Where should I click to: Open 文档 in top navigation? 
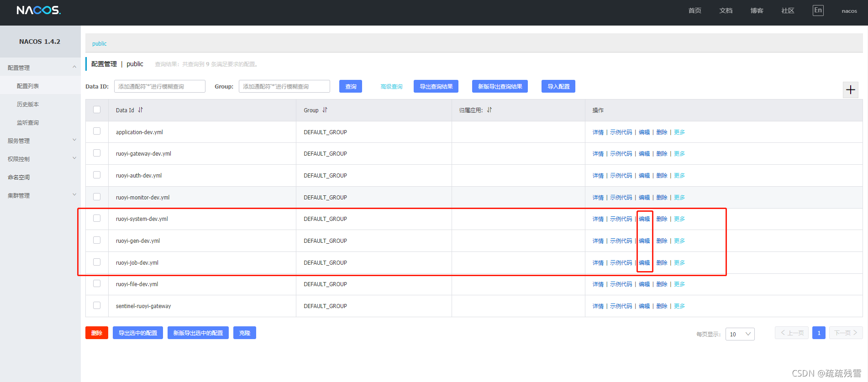tap(726, 10)
